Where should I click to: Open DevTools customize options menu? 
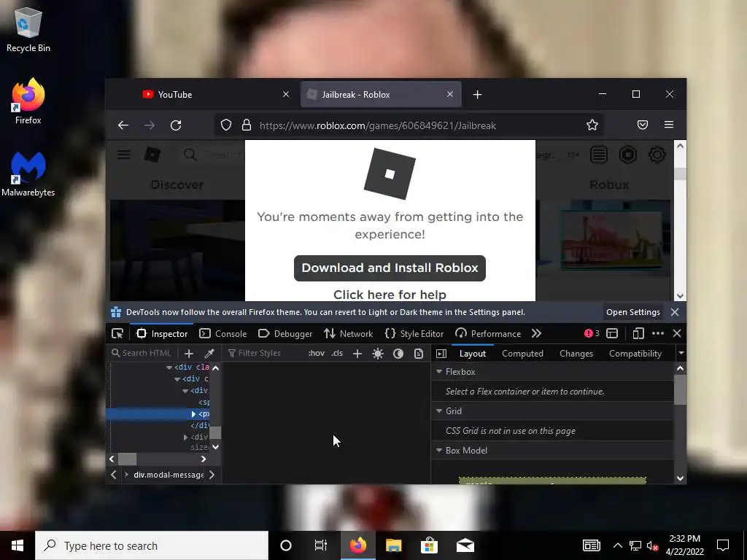[658, 333]
